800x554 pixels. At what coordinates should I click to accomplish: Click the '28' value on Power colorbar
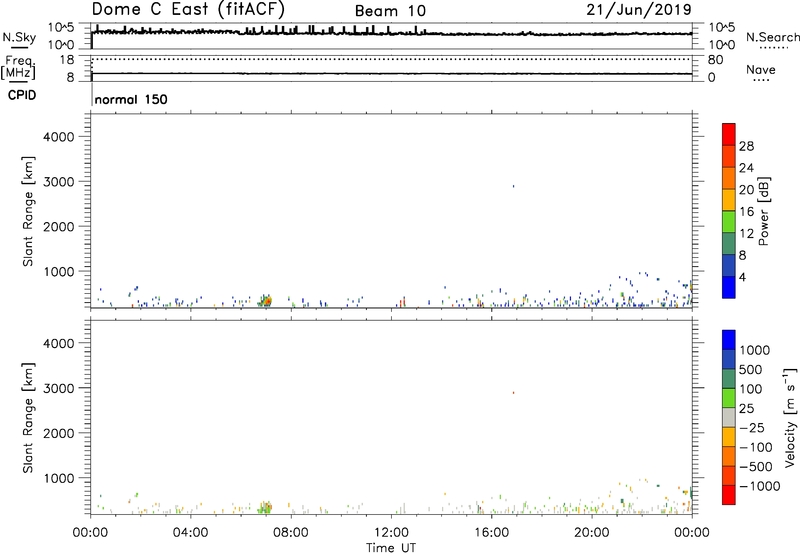coord(746,146)
